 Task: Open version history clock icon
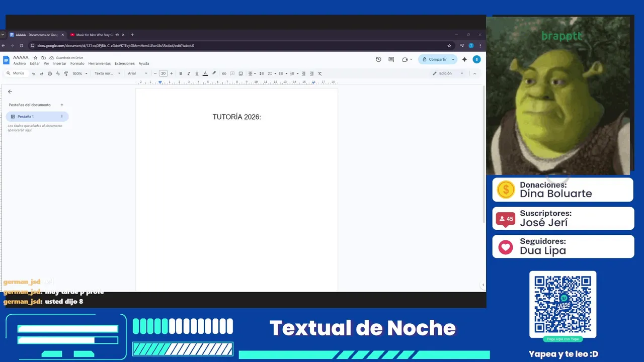[378, 59]
